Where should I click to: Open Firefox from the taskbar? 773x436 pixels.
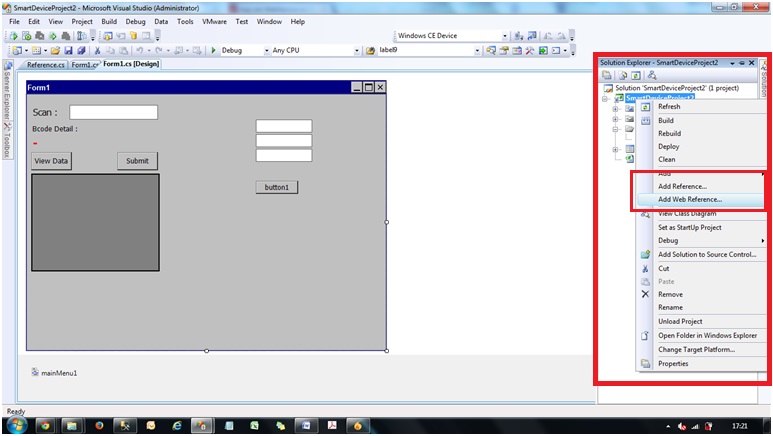(99, 425)
